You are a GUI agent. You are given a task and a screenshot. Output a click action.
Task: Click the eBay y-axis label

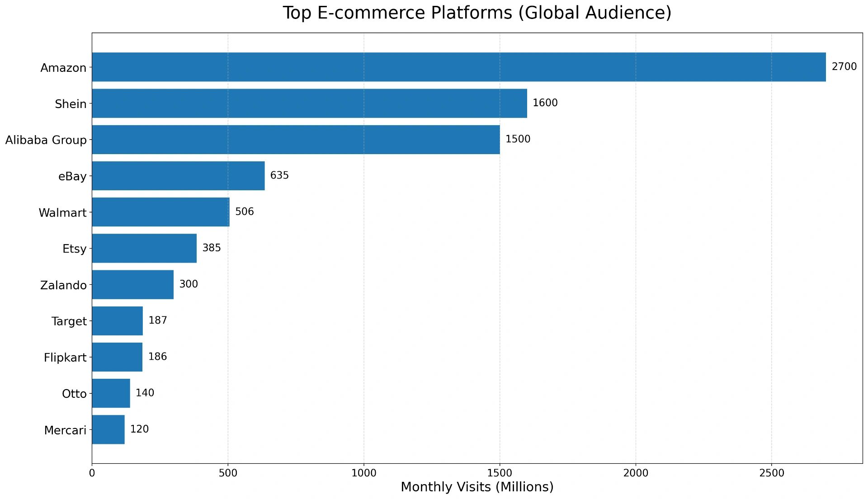(x=72, y=176)
